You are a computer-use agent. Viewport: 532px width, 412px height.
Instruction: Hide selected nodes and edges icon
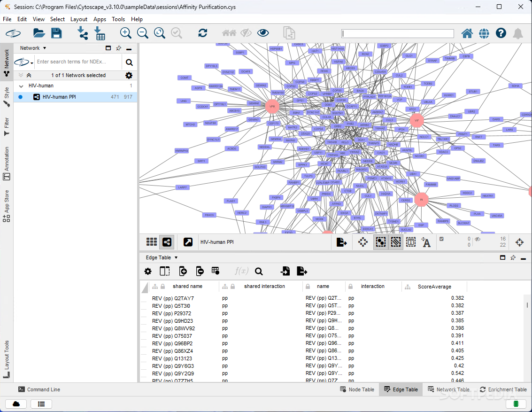246,33
